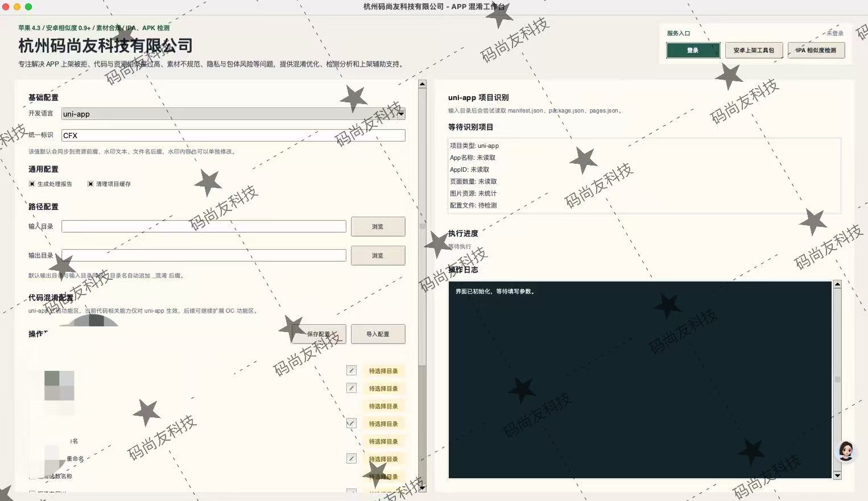The image size is (868, 501).
Task: Click the 输入目录 path input field
Action: [x=204, y=226]
